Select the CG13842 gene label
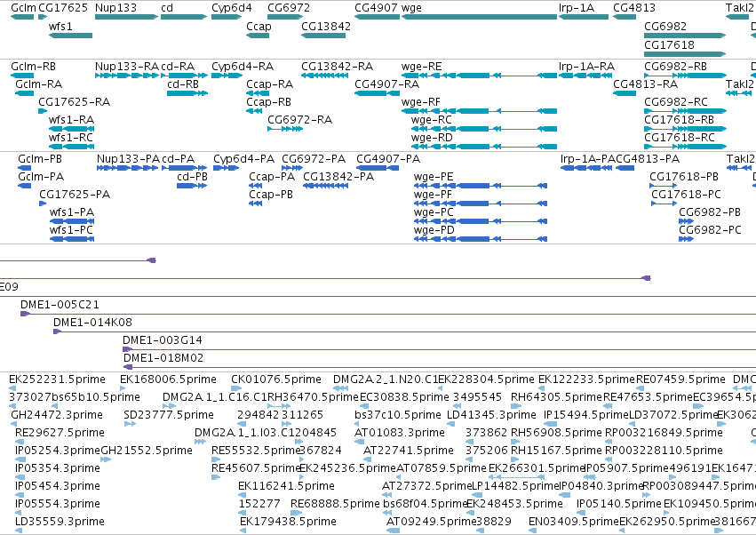Image resolution: width=756 pixels, height=535 pixels. (326, 26)
